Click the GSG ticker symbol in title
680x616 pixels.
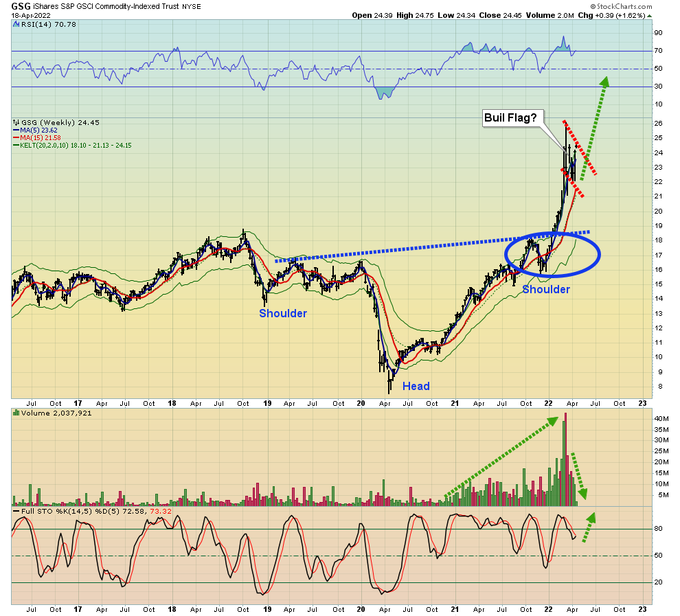click(21, 6)
